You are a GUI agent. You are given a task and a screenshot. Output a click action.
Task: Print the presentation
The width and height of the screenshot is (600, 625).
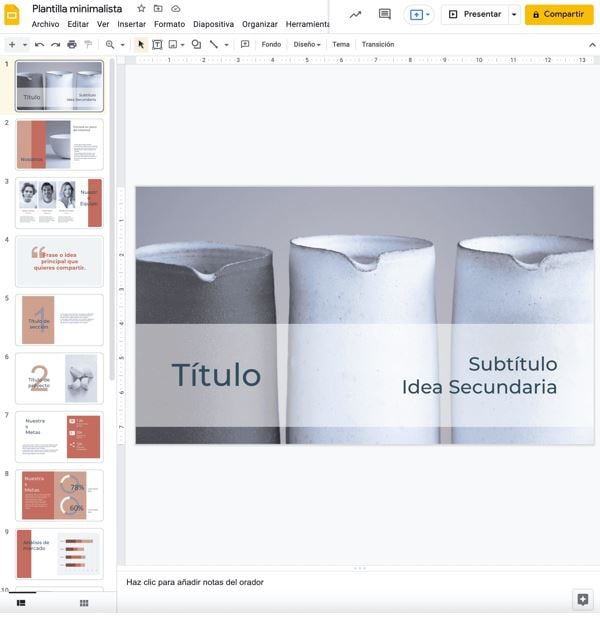click(x=72, y=44)
